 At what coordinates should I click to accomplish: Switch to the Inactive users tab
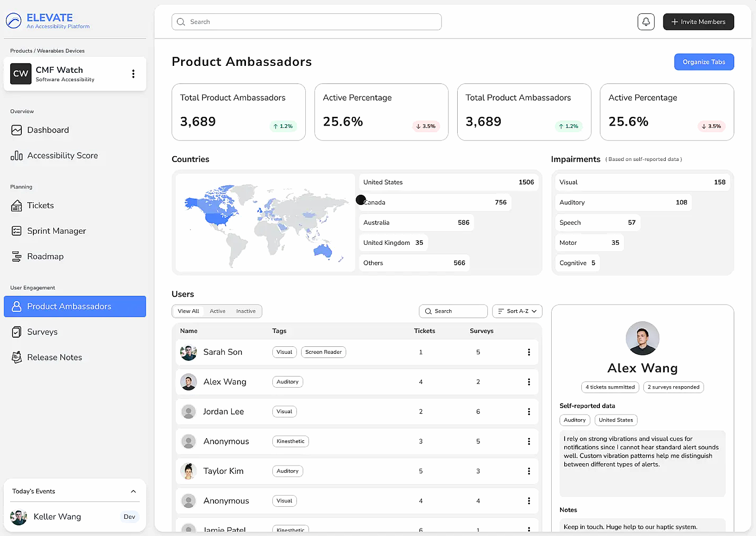(x=246, y=311)
